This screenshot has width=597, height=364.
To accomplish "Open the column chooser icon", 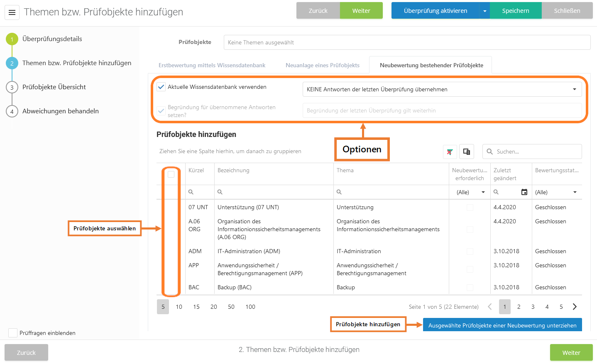I will [x=467, y=151].
